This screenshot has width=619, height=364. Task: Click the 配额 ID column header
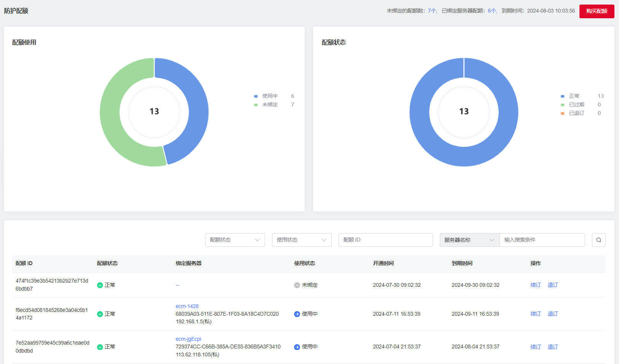[24, 263]
